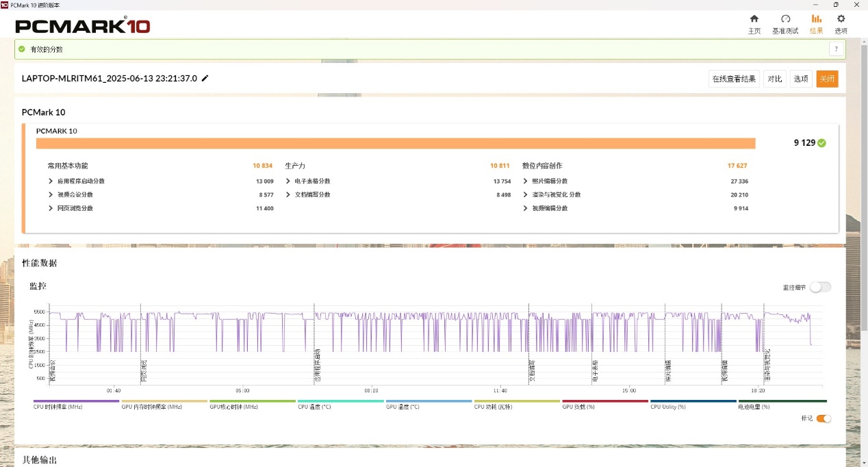Toggle GPU 温度 (°C) legend series

[x=429, y=404]
